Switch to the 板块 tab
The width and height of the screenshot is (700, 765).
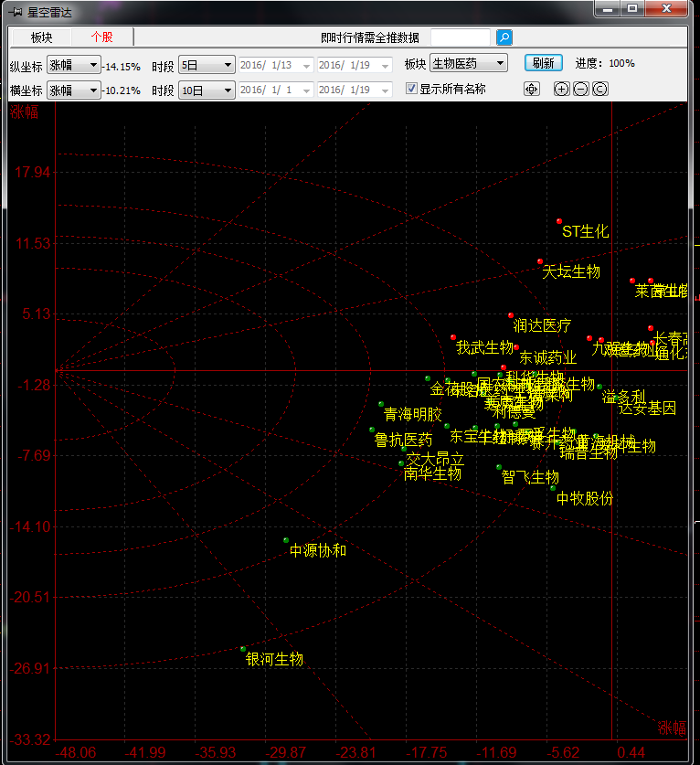point(41,37)
